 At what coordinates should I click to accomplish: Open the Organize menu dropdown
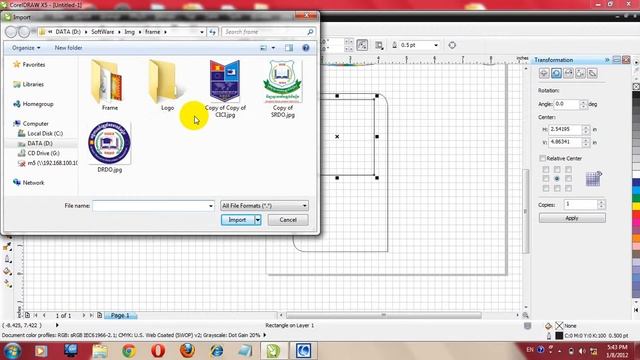[26, 48]
